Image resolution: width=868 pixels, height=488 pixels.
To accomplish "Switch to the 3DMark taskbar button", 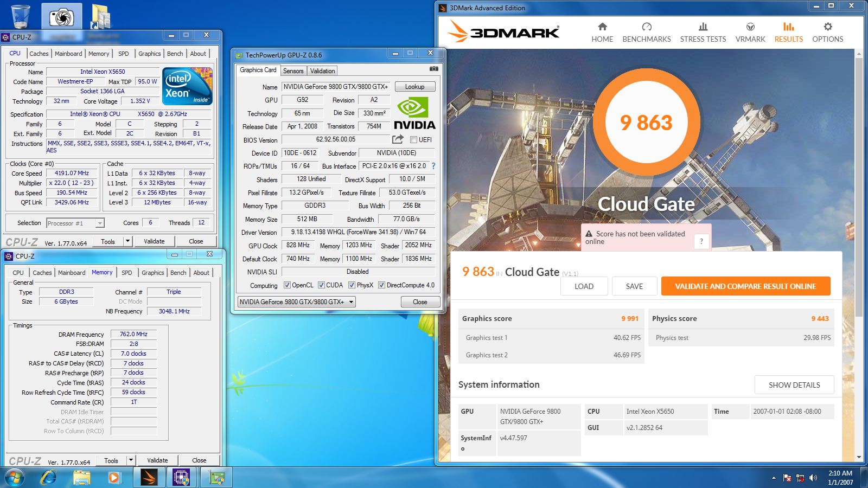I will [149, 477].
